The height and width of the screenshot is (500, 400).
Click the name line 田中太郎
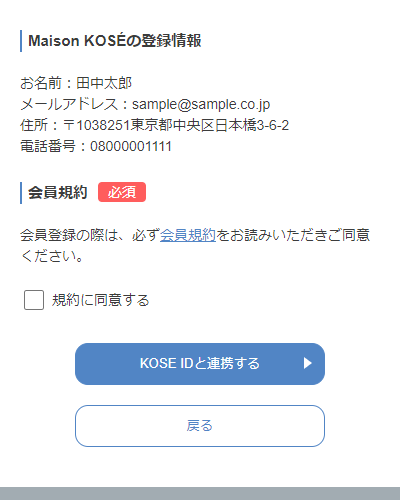pyautogui.click(x=104, y=83)
